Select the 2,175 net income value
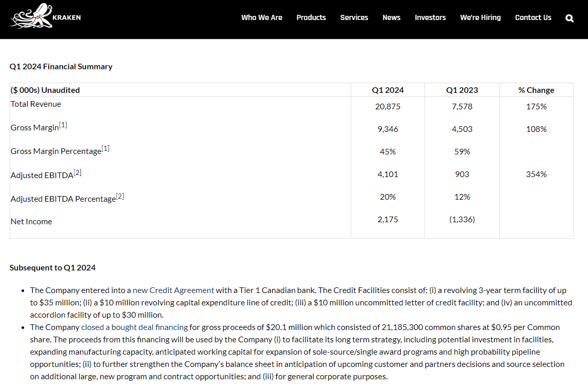Image resolution: width=588 pixels, height=389 pixels. click(x=388, y=219)
